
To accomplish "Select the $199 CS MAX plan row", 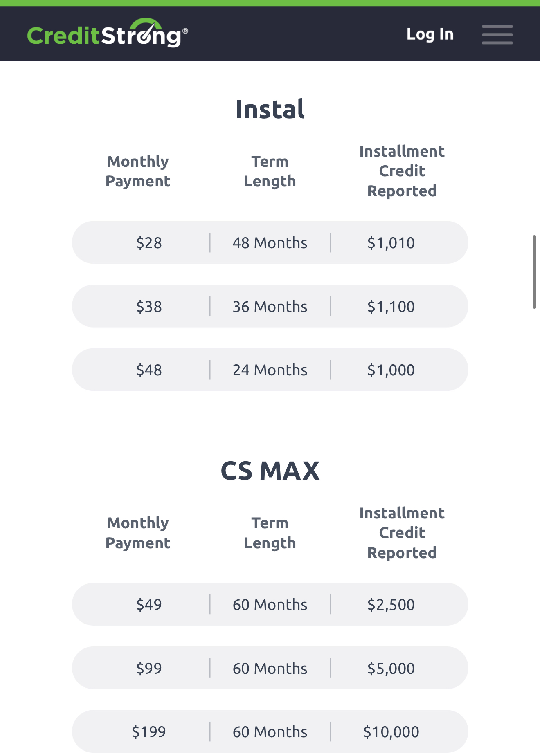I will click(270, 731).
